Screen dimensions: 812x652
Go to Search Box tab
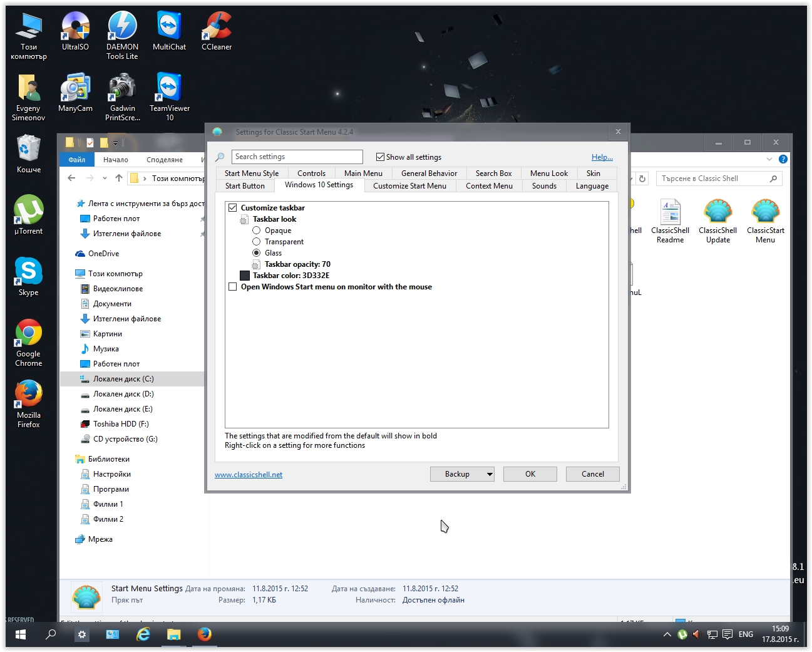pos(493,173)
